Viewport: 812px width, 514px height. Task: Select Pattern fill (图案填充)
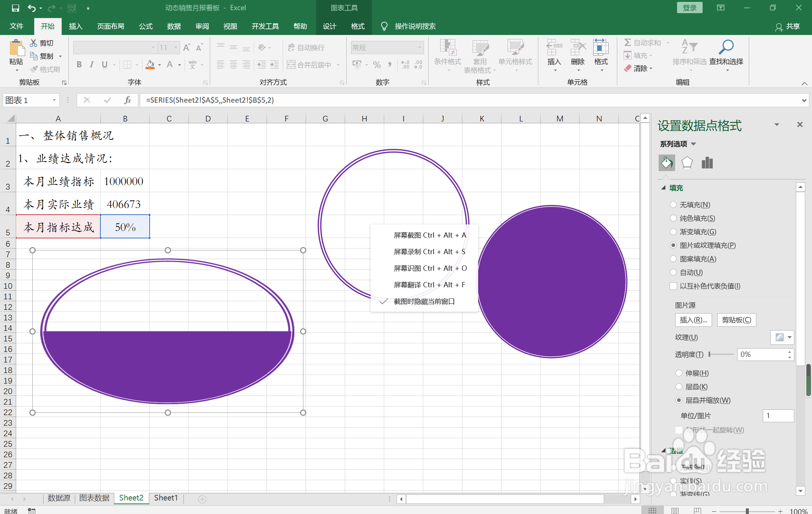673,259
